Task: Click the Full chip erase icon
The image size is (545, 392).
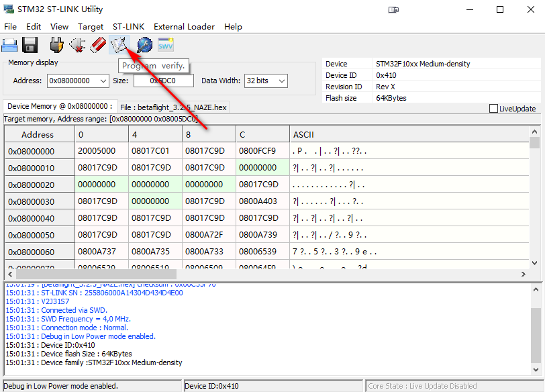Action: [x=97, y=45]
